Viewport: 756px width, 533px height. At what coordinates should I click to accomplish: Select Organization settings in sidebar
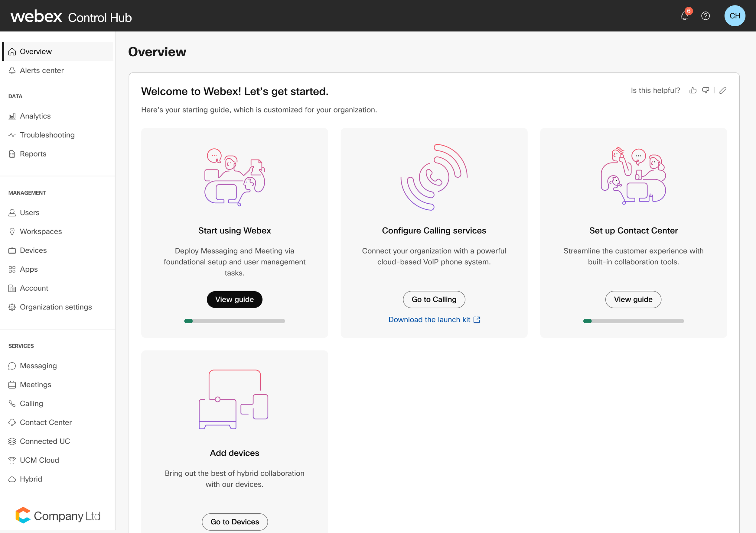coord(56,307)
